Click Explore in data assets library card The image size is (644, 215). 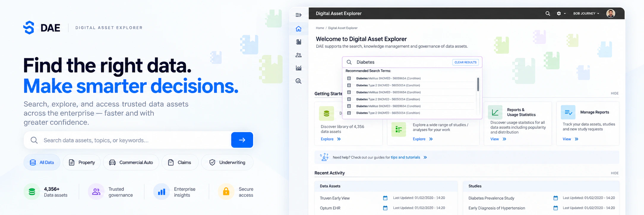click(x=331, y=139)
